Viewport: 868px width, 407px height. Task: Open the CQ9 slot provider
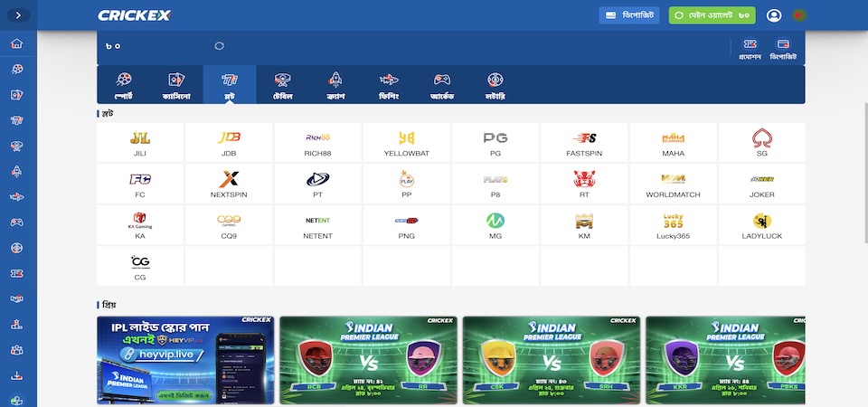(229, 225)
